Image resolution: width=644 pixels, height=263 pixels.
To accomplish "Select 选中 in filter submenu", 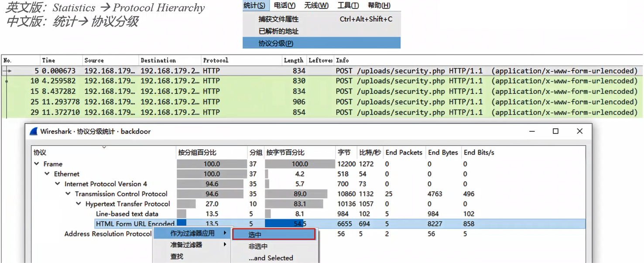I will [x=274, y=235].
